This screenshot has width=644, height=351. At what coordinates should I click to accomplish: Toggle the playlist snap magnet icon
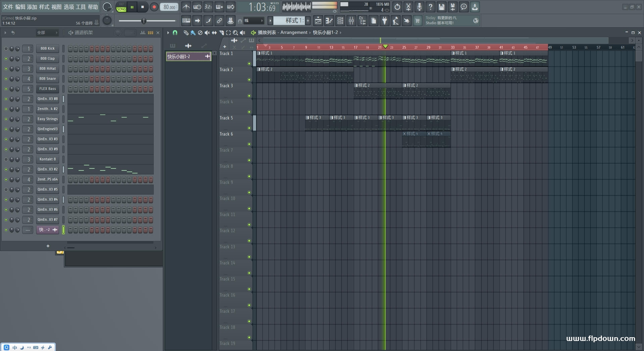(x=175, y=33)
